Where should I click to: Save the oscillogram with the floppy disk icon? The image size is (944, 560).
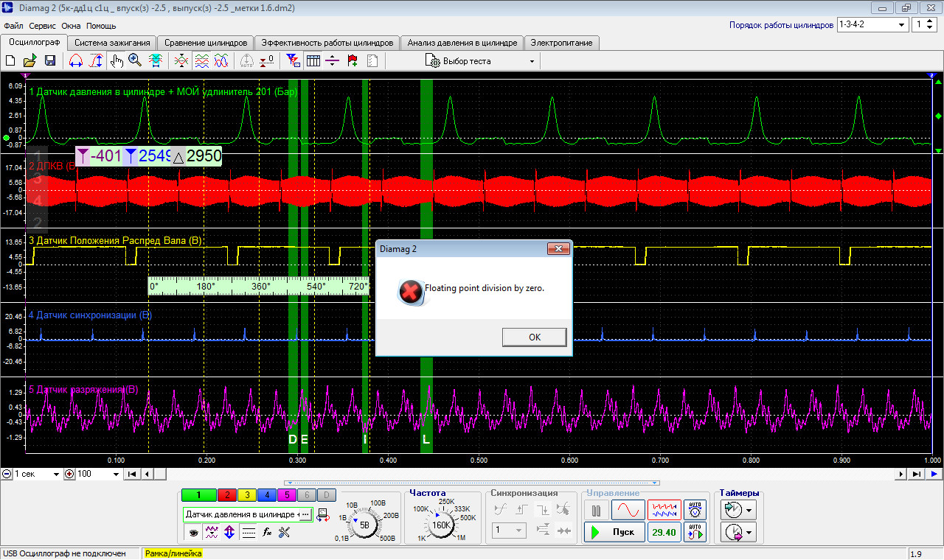click(50, 61)
